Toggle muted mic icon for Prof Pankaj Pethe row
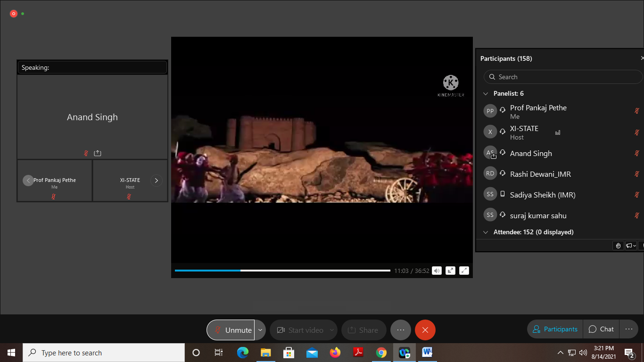The height and width of the screenshot is (362, 644). [x=637, y=111]
